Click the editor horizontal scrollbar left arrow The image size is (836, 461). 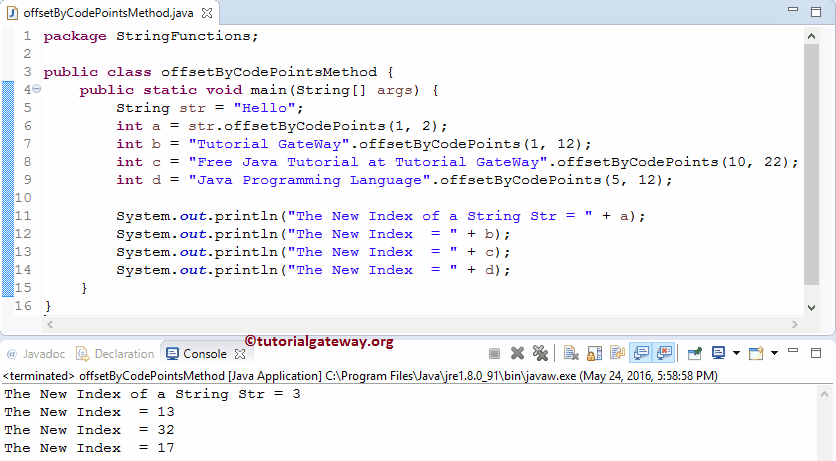click(x=50, y=324)
